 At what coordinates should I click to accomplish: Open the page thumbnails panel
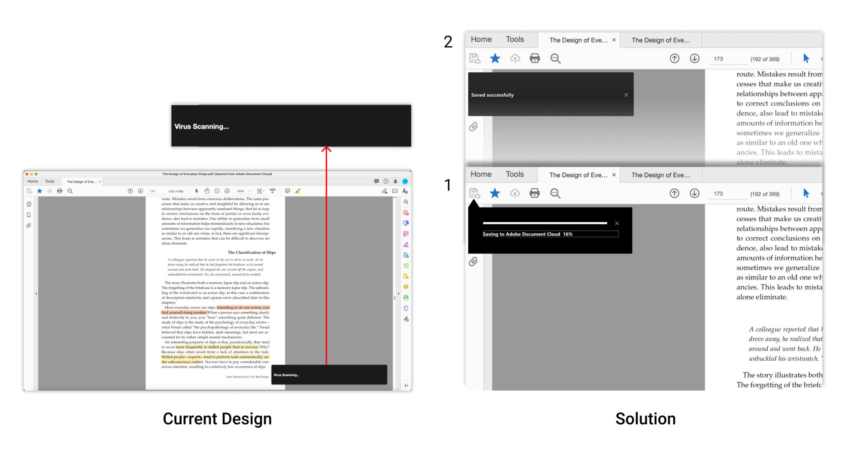[29, 204]
